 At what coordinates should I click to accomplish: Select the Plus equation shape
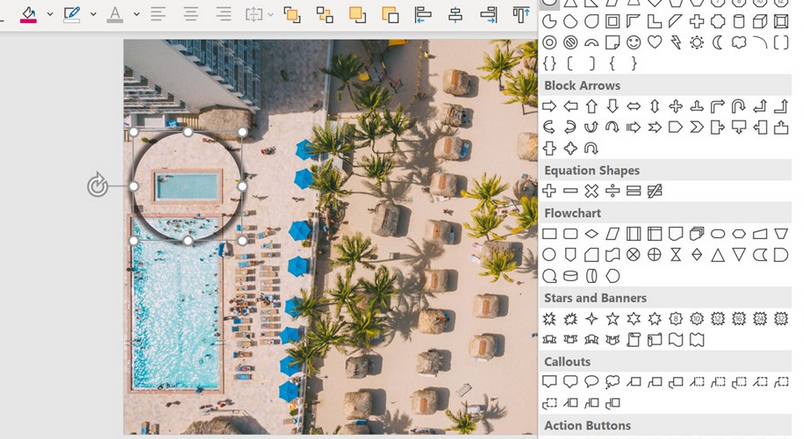coord(549,191)
